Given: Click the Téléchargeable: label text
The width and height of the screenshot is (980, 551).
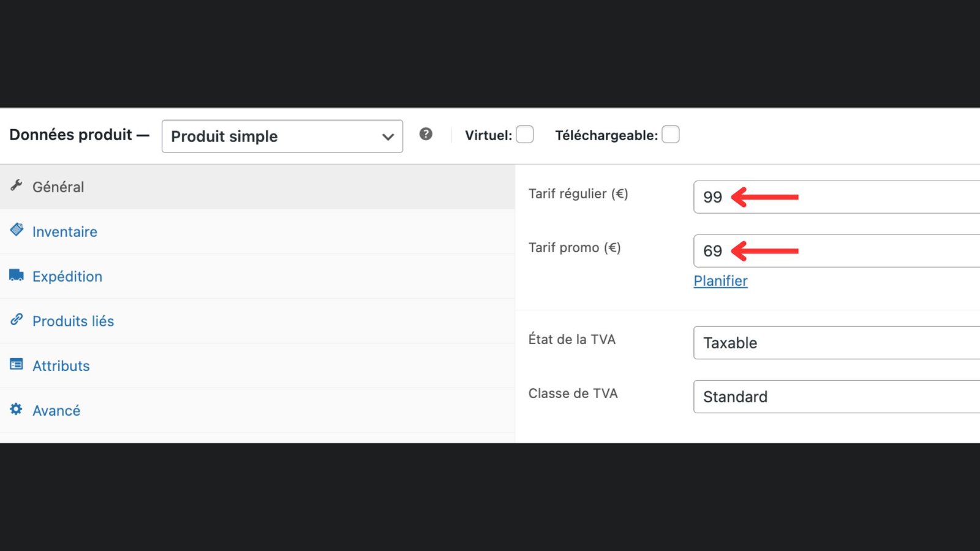Looking at the screenshot, I should [x=606, y=135].
